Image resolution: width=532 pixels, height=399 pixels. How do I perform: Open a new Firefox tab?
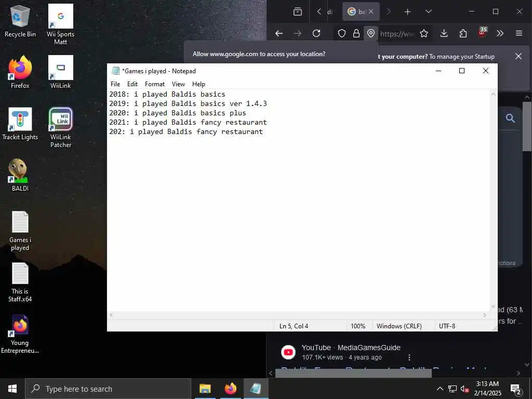pyautogui.click(x=407, y=12)
